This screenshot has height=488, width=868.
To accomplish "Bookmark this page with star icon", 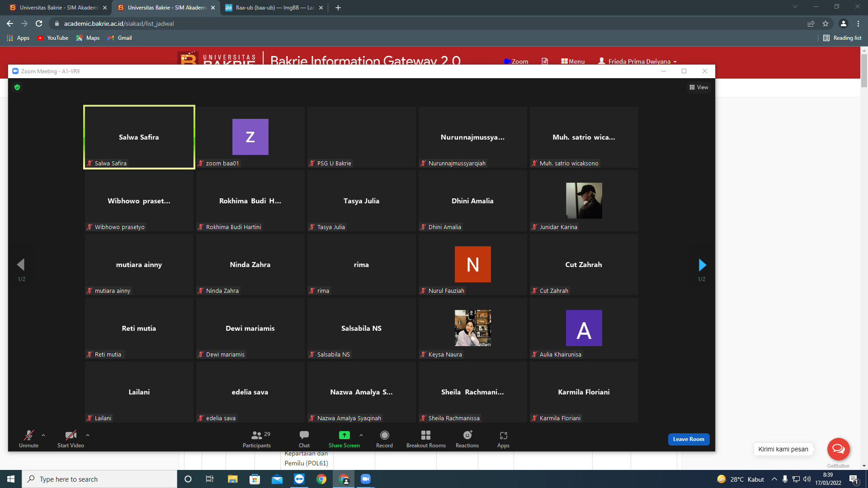I will (x=826, y=23).
